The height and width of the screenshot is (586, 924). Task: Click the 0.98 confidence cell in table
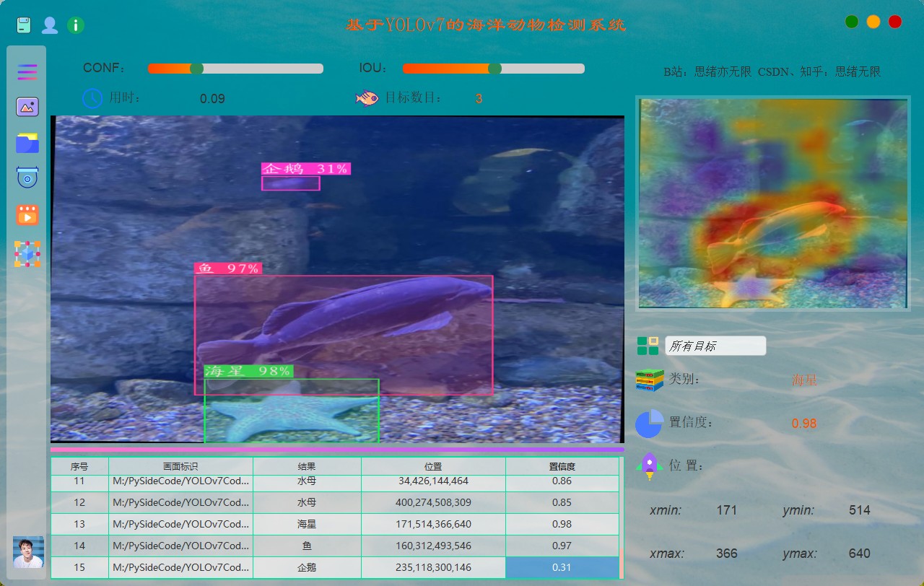pos(562,524)
